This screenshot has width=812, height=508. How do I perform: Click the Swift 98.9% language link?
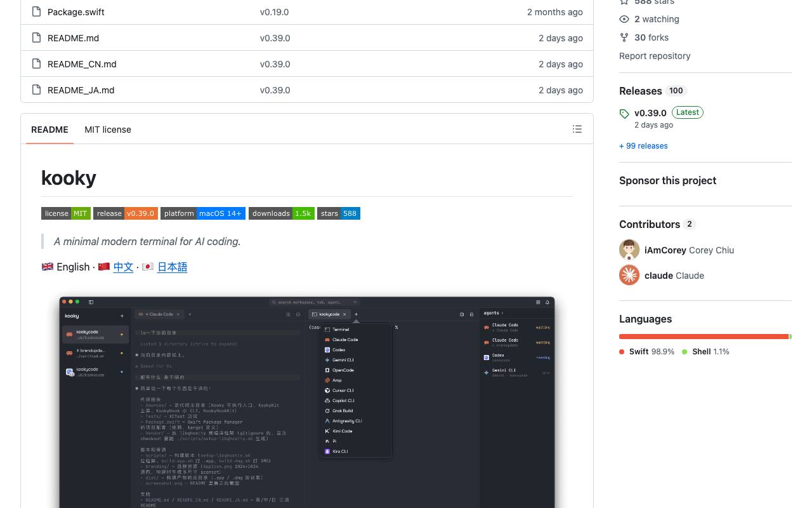tap(646, 352)
